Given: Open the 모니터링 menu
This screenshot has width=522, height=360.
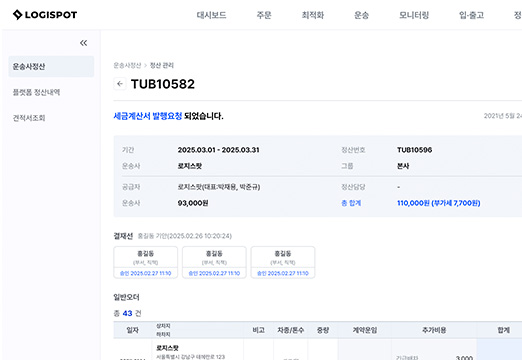Looking at the screenshot, I should point(414,15).
